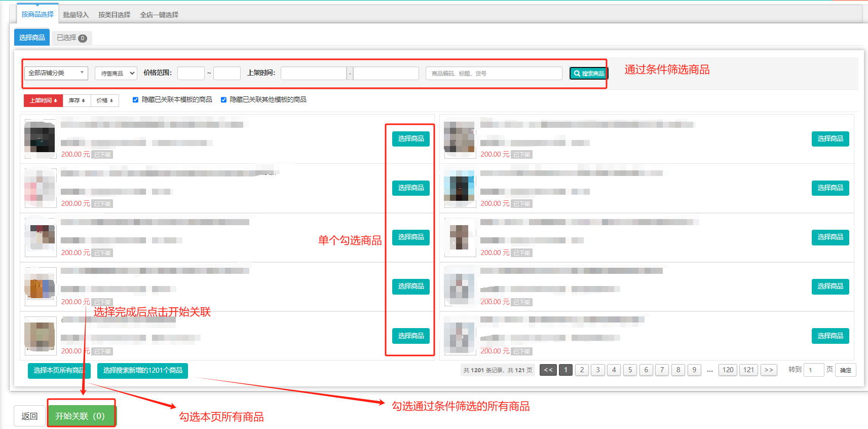This screenshot has height=429, width=868.
Task: Toggle 隐藏已关联本模板的商品 checkbox
Action: tap(135, 100)
